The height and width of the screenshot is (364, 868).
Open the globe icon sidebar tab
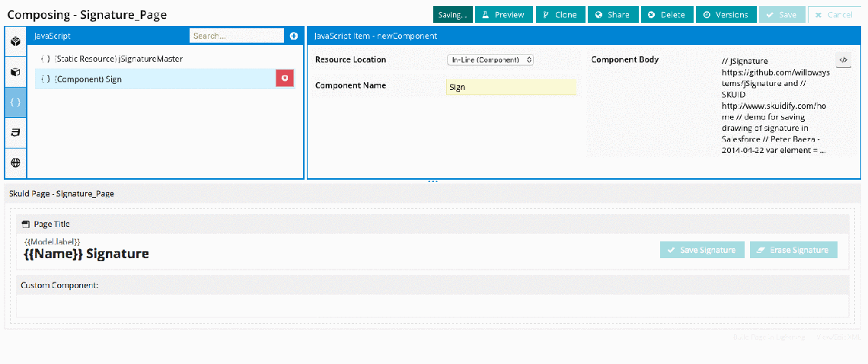pos(15,163)
